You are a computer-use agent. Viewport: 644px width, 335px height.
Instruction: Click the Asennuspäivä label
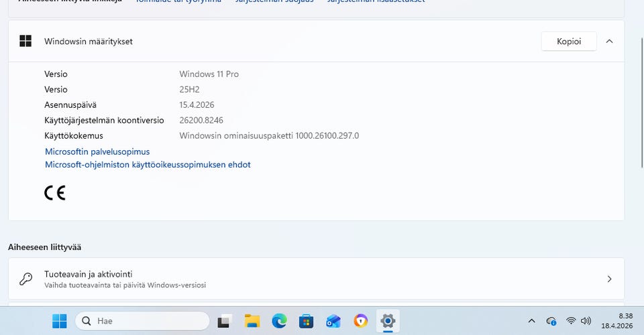70,105
